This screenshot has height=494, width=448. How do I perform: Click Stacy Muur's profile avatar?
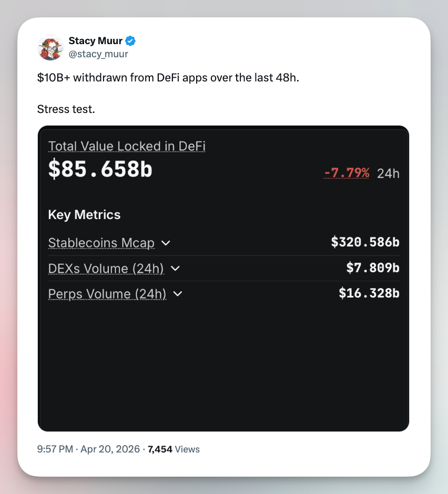pyautogui.click(x=50, y=47)
